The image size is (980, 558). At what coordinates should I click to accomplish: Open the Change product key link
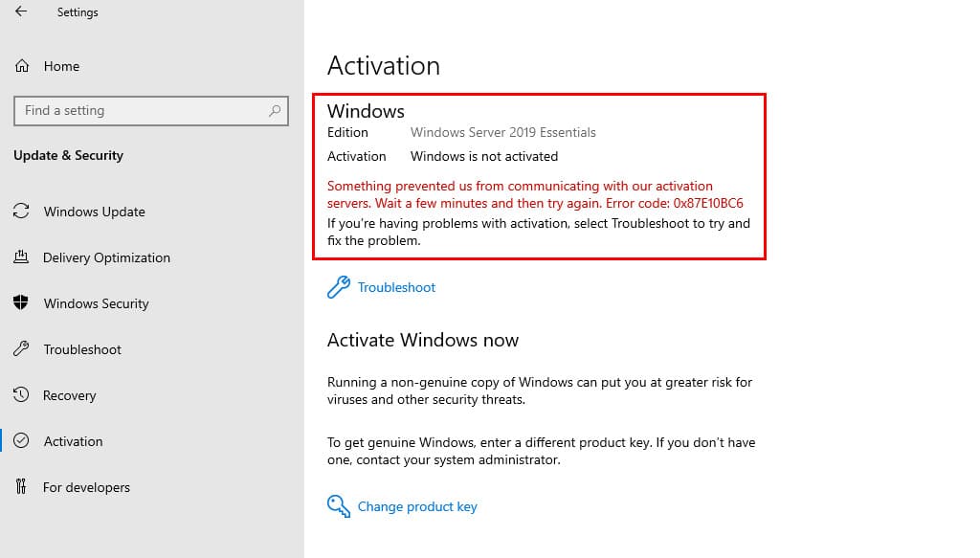click(417, 506)
